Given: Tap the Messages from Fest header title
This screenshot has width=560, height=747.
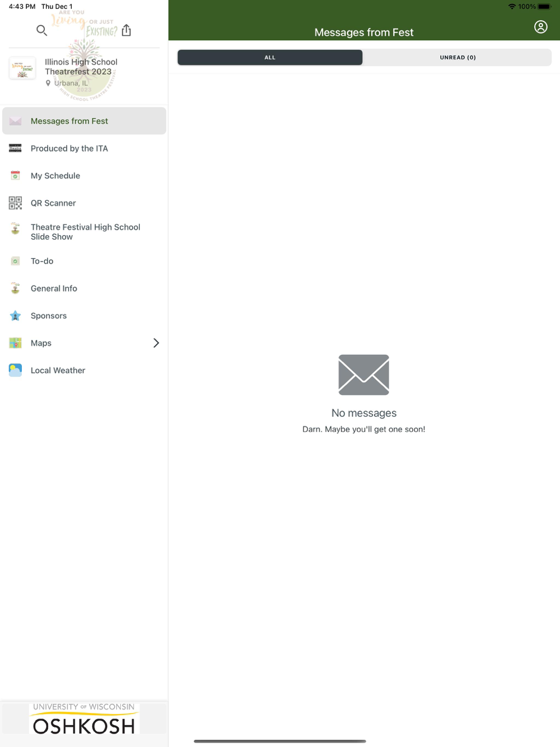Looking at the screenshot, I should pos(364,32).
